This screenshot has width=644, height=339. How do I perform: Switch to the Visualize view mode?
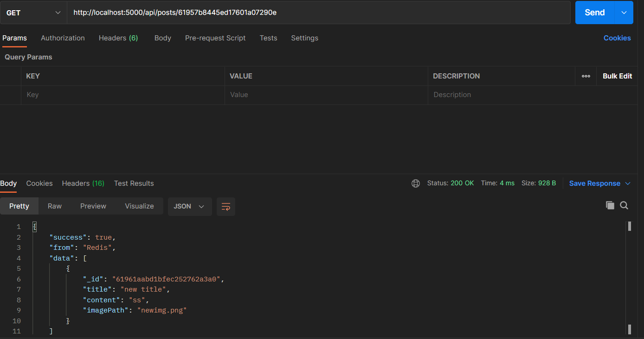(139, 206)
